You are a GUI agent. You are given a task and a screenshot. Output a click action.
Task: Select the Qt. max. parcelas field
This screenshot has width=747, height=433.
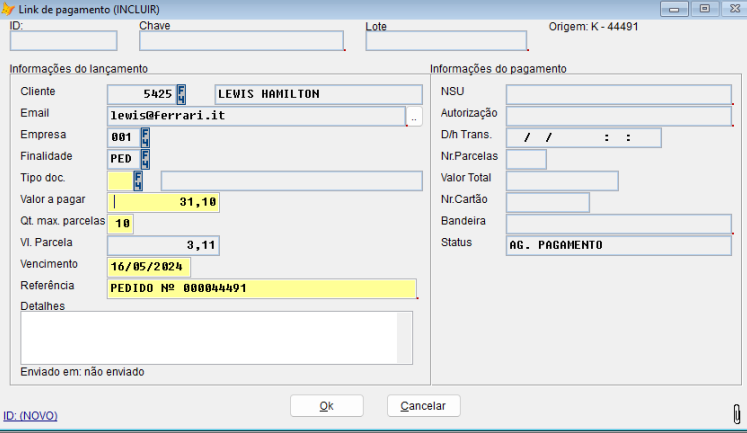click(120, 223)
